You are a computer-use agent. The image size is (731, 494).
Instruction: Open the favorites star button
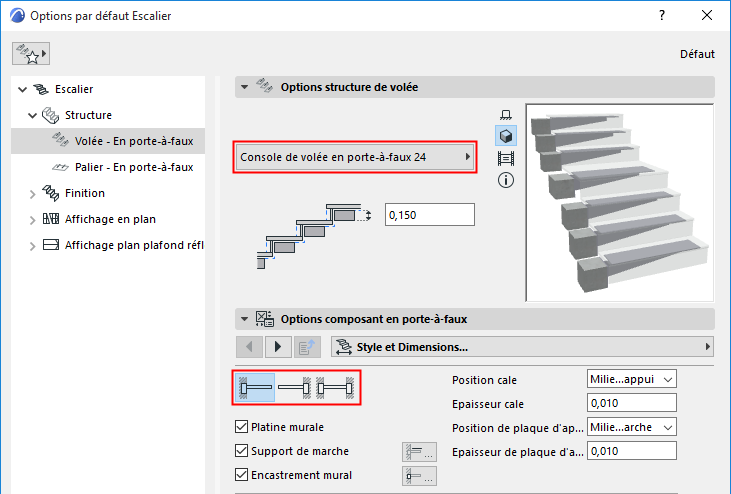pyautogui.click(x=30, y=53)
